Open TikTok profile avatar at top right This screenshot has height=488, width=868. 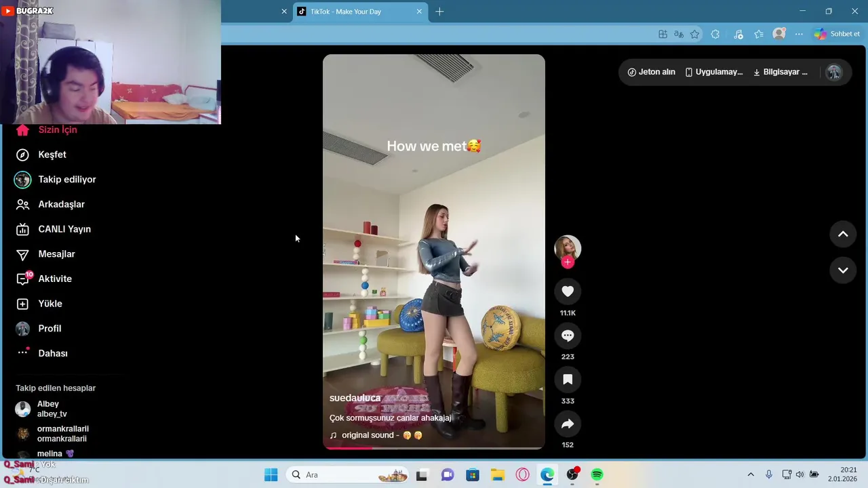click(834, 73)
